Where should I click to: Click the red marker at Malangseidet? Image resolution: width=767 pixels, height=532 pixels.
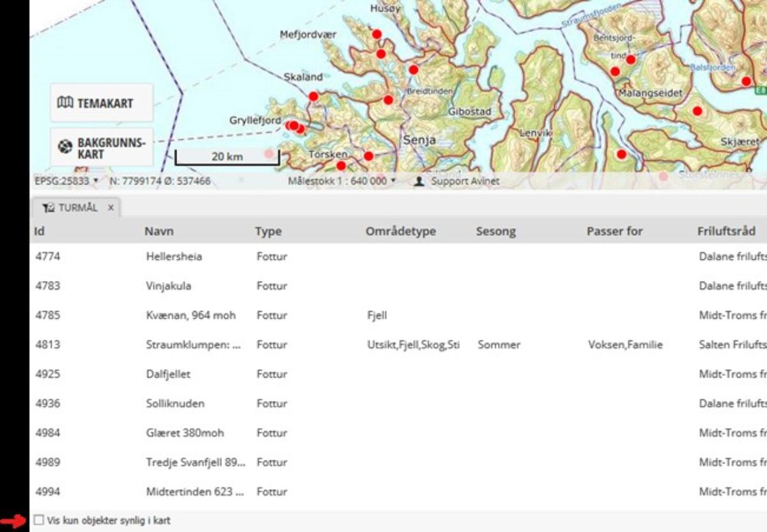tap(616, 72)
